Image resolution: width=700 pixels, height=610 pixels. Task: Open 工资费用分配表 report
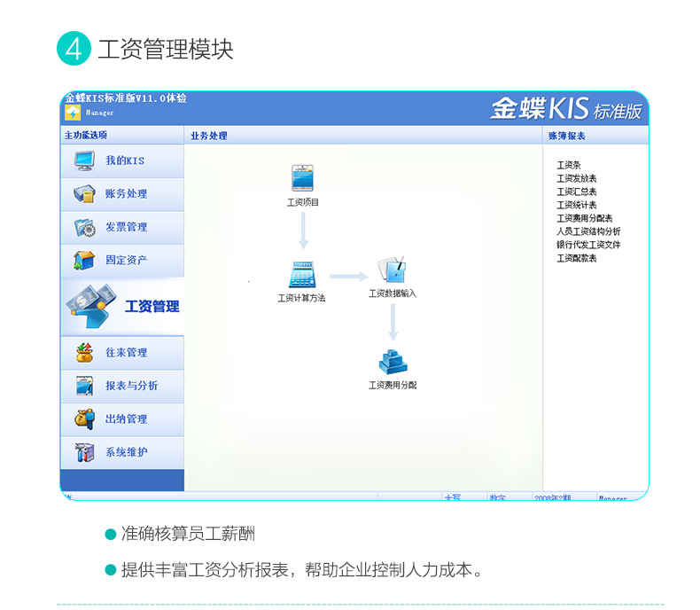click(x=584, y=218)
